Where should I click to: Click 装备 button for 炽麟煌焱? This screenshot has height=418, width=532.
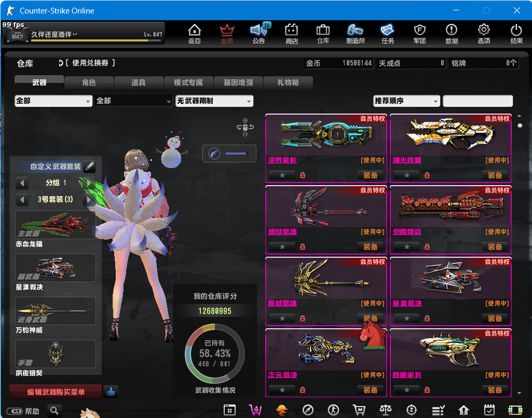tap(495, 247)
